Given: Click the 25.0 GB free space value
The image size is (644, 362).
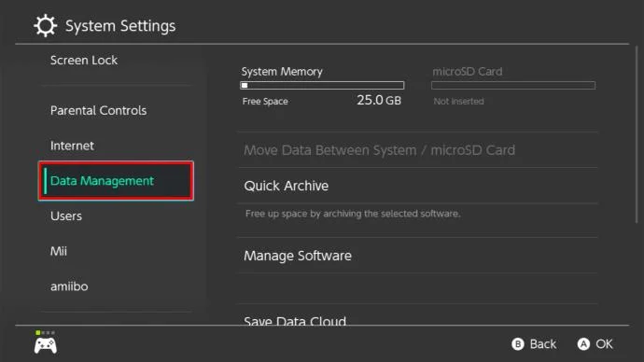Looking at the screenshot, I should pyautogui.click(x=379, y=100).
